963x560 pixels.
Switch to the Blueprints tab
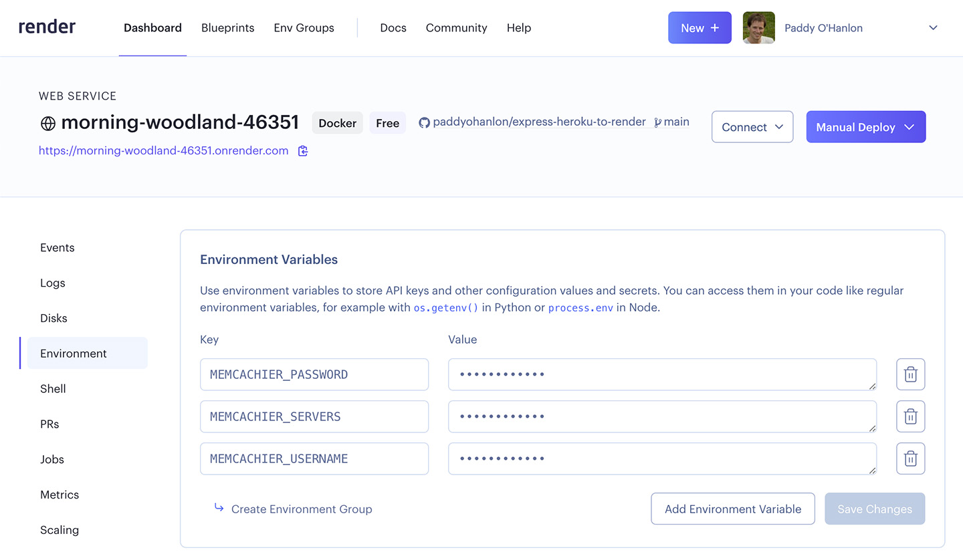point(227,28)
